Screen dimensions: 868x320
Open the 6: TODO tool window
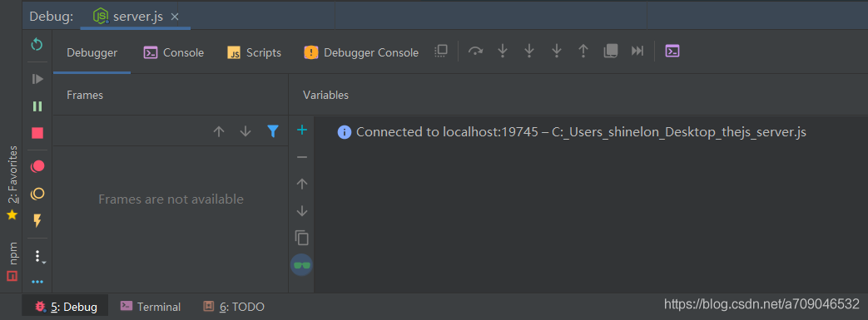[234, 307]
